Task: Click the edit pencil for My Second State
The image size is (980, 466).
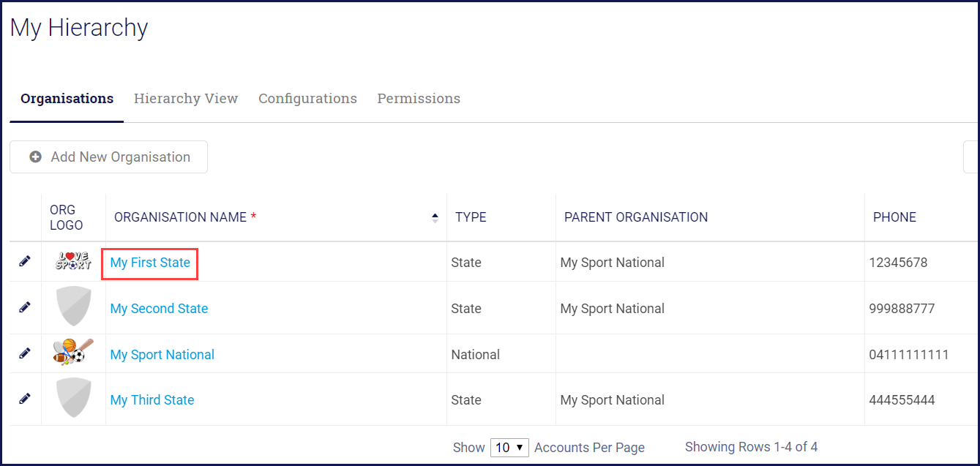Action: tap(25, 307)
